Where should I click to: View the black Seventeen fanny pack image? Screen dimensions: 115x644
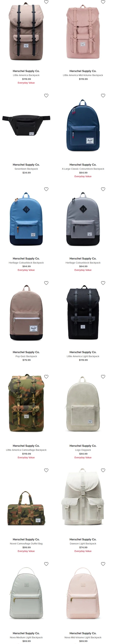(x=26, y=125)
